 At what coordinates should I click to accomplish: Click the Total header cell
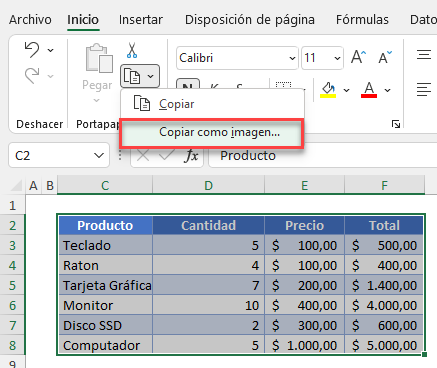point(384,225)
